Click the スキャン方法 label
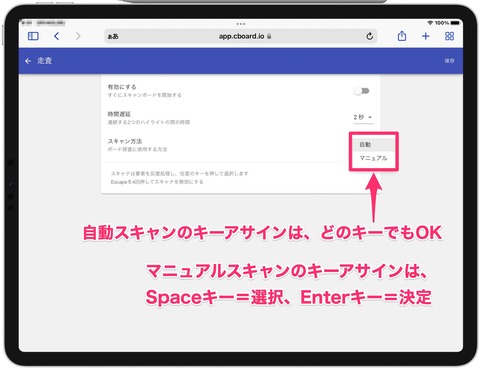 [125, 141]
